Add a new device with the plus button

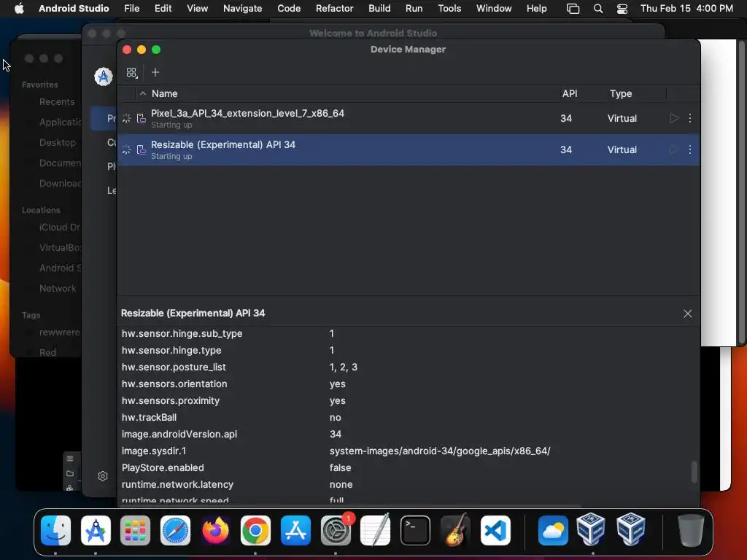pos(155,72)
